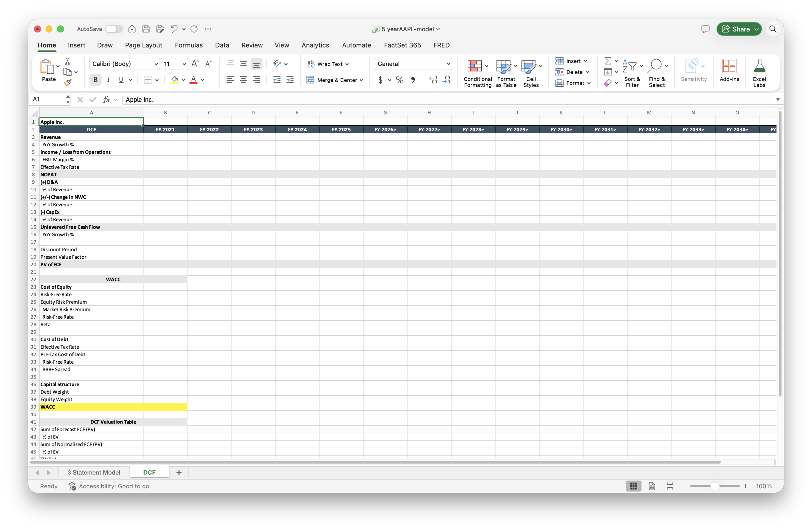This screenshot has height=530, width=812.
Task: Click Find & Select button
Action: tap(657, 73)
